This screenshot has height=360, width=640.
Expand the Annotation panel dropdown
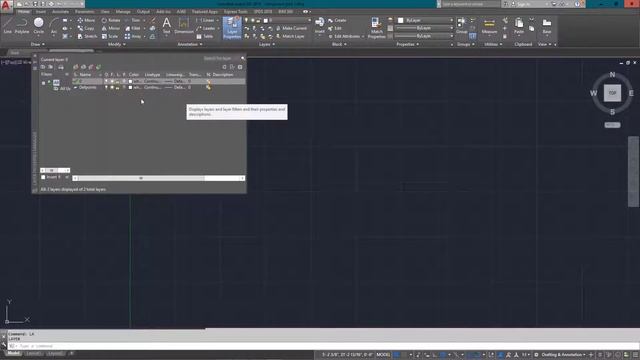[190, 44]
